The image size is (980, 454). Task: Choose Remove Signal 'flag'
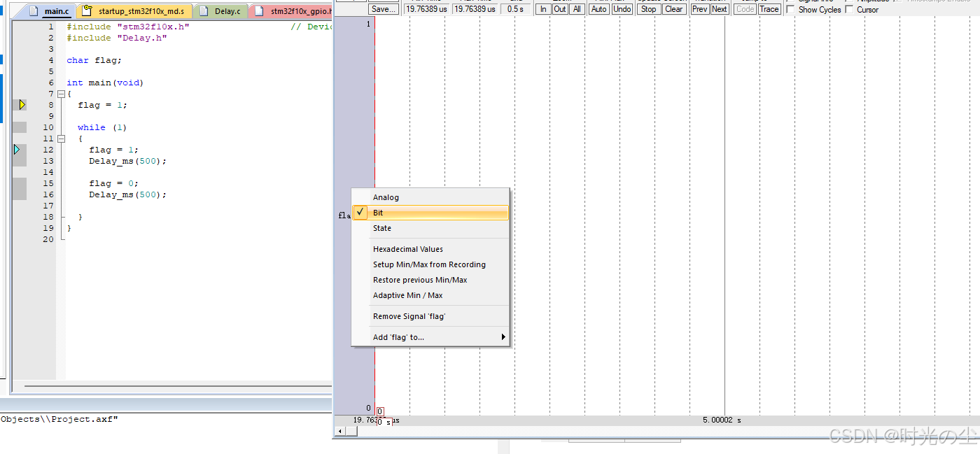point(430,316)
